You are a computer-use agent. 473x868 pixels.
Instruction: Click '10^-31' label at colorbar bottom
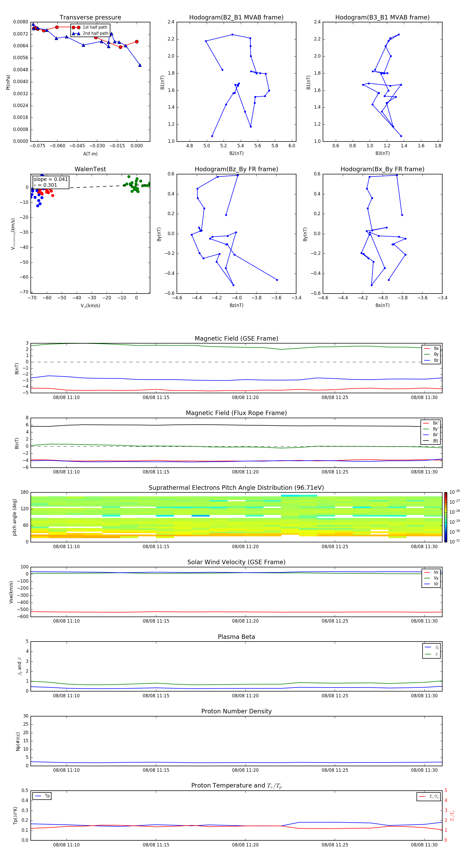pos(455,542)
